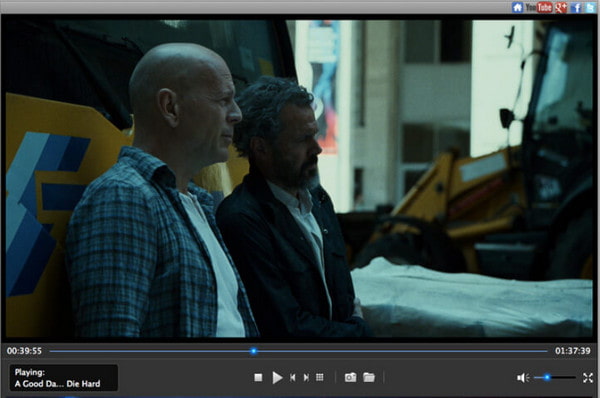Click the total duration 01:37:39 label
This screenshot has width=600, height=398.
(573, 351)
